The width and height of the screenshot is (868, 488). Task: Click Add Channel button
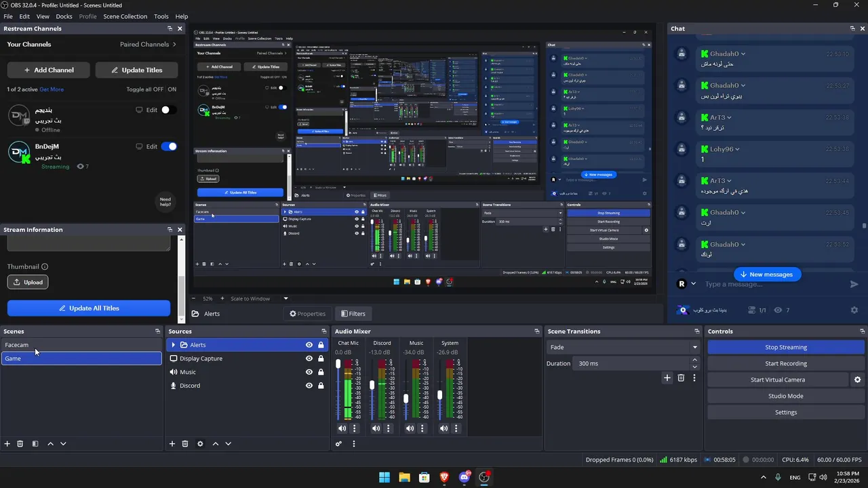pyautogui.click(x=49, y=70)
